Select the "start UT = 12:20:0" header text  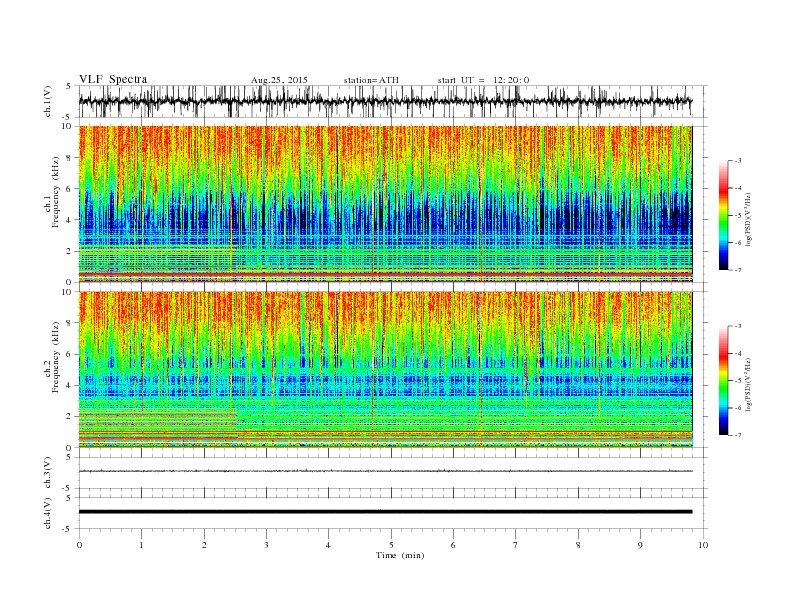pos(483,80)
